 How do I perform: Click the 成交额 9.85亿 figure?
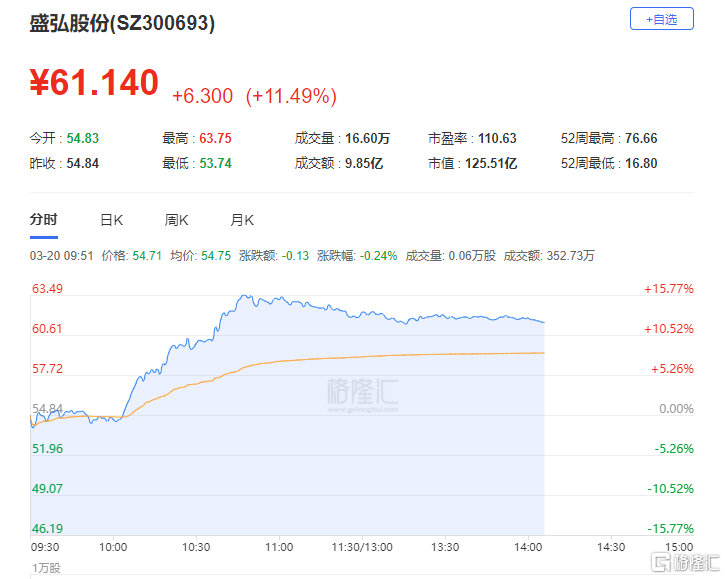tap(364, 163)
